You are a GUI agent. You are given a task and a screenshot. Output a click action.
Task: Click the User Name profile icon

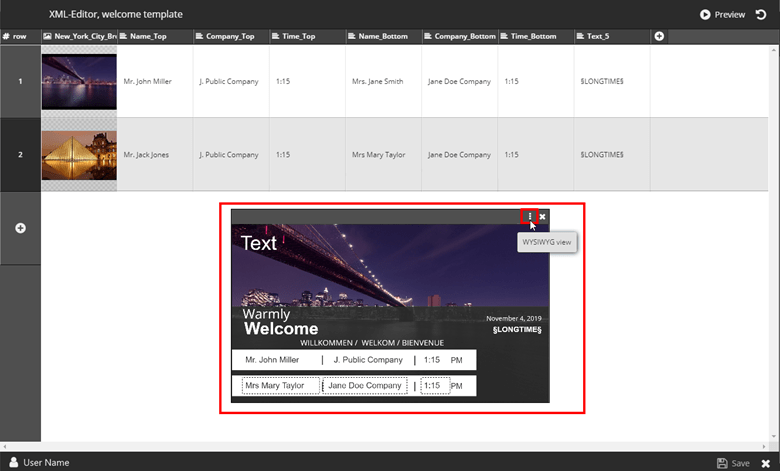pyautogui.click(x=14, y=462)
